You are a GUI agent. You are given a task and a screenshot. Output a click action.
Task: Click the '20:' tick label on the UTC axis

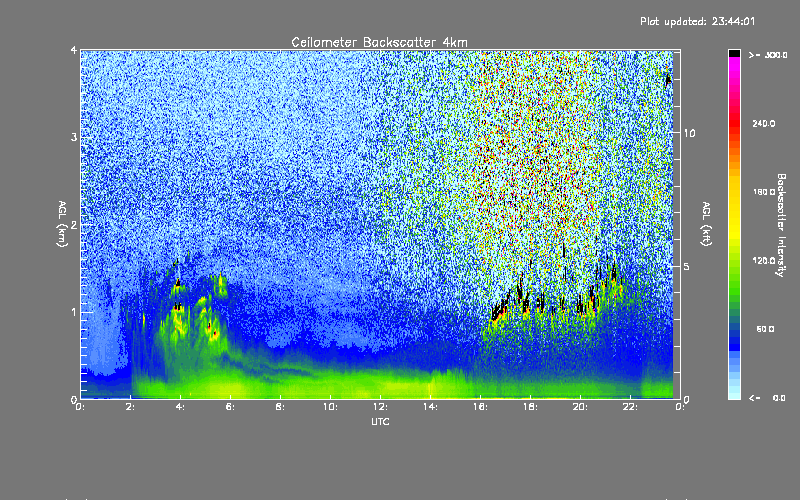coord(580,407)
